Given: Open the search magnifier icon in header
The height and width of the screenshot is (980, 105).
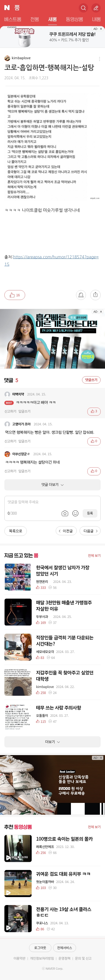Looking at the screenshot, I should coord(83,8).
